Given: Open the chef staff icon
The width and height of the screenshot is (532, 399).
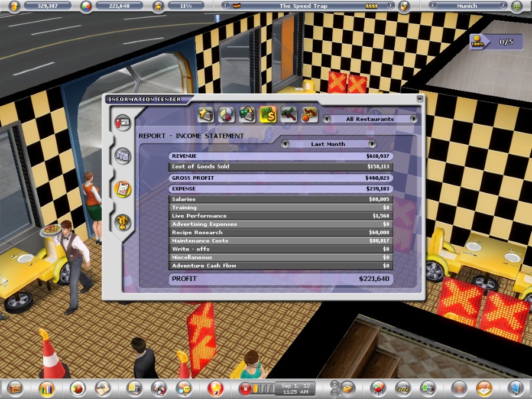Looking at the screenshot, I should (159, 388).
